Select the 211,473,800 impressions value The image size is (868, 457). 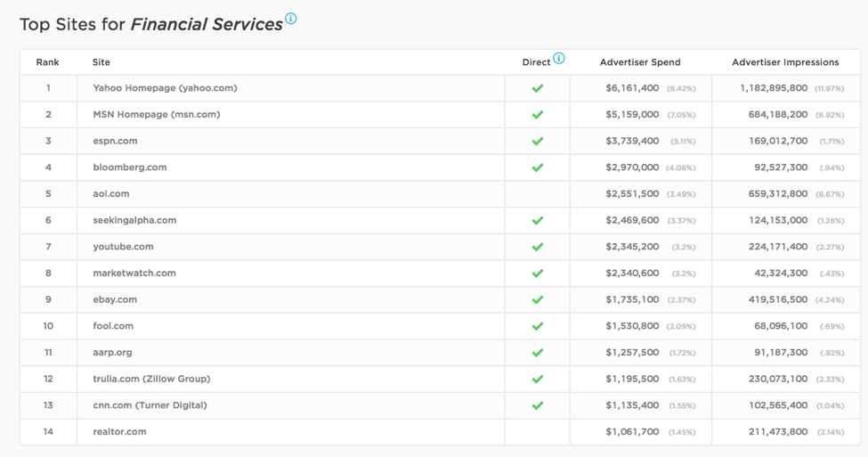tap(778, 431)
